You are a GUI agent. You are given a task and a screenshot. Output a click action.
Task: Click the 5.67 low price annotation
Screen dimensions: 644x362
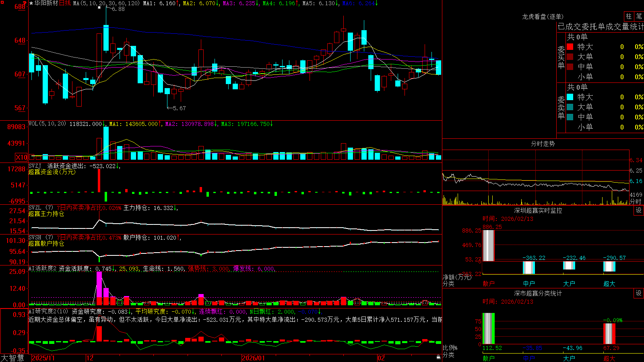point(179,108)
